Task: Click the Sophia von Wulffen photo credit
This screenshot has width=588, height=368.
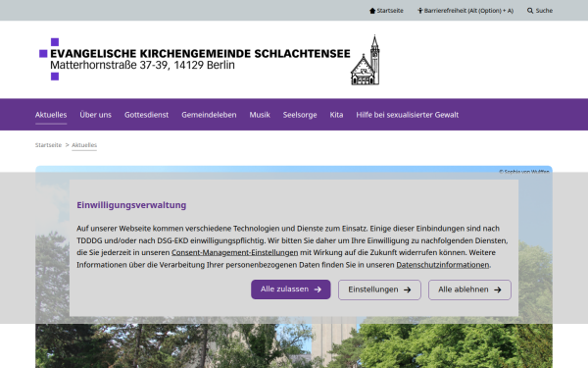Action: click(x=524, y=171)
